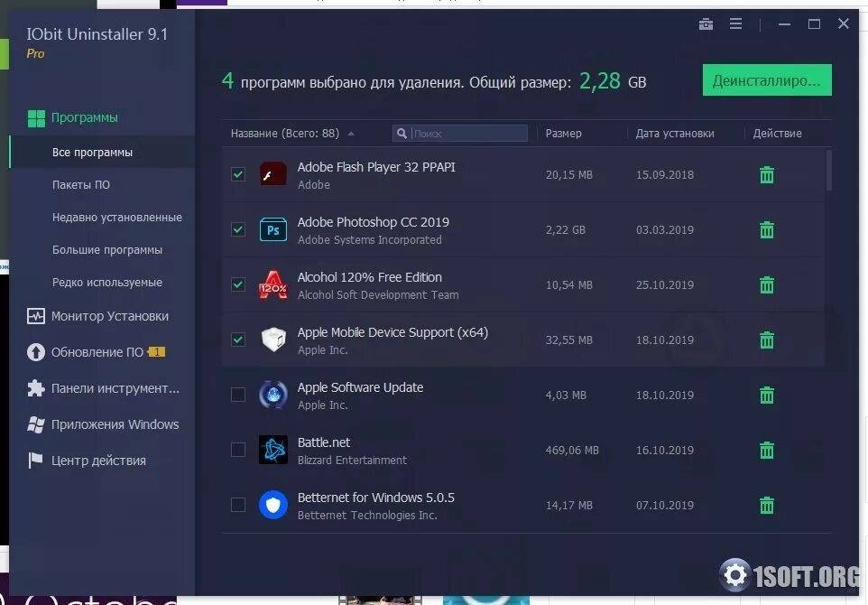
Task: Open 'Редко используемые' list
Action: 106,283
